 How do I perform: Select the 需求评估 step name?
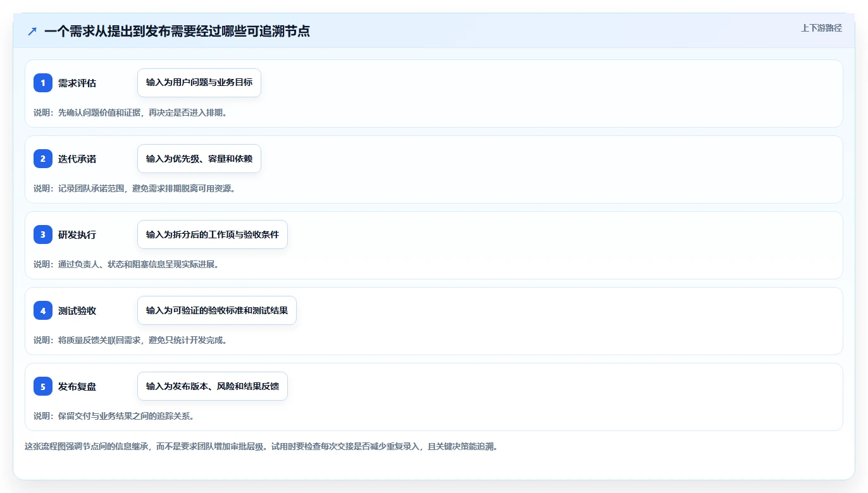point(77,83)
